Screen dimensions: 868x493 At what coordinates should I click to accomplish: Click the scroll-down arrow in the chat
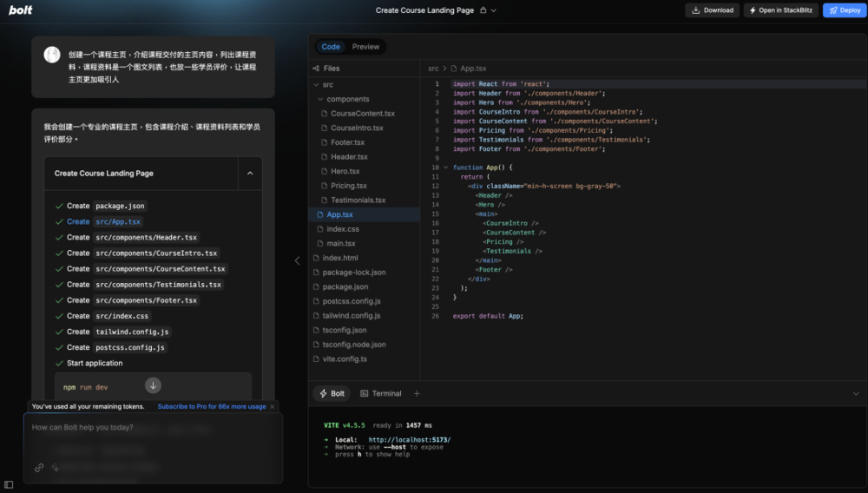click(x=153, y=385)
